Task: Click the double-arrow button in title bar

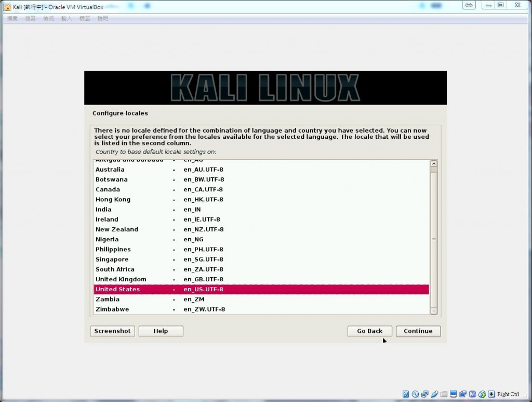Action: tap(469, 5)
